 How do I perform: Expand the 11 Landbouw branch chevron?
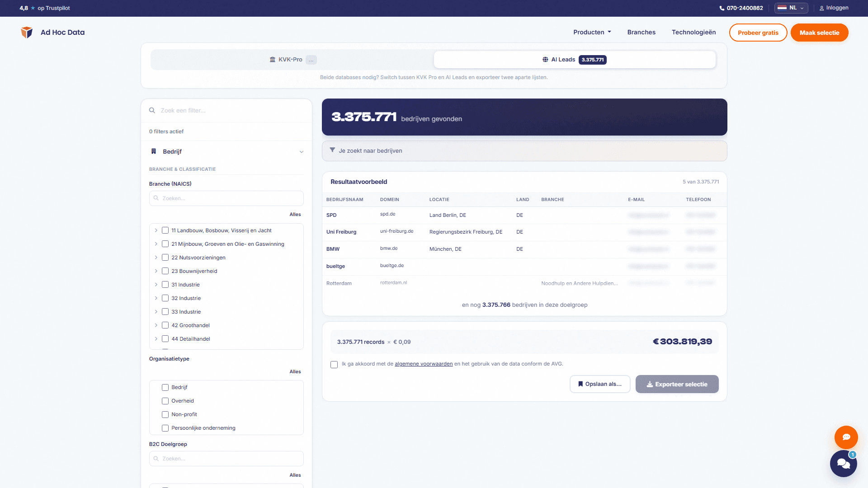[156, 230]
